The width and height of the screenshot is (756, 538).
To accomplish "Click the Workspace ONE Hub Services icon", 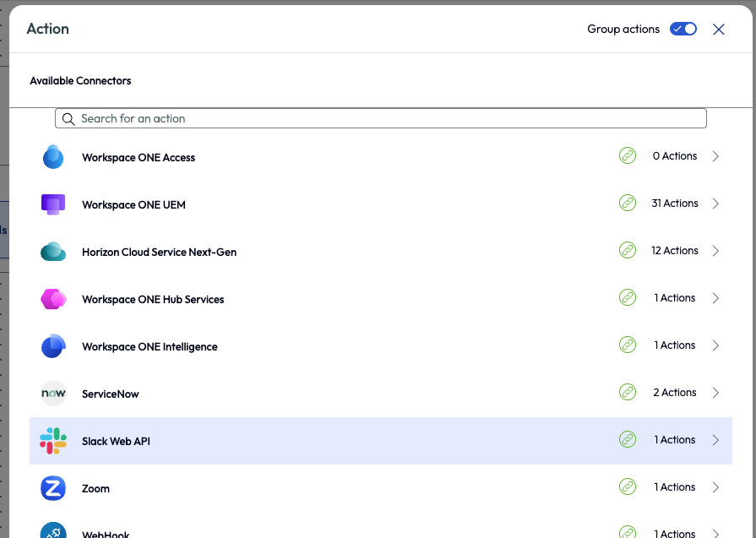I will [x=53, y=299].
